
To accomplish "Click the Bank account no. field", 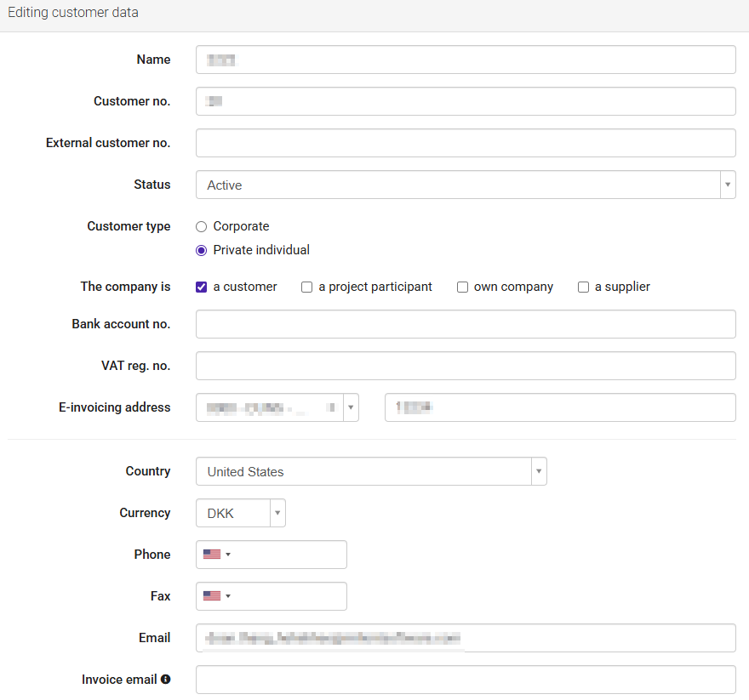I will coord(466,324).
